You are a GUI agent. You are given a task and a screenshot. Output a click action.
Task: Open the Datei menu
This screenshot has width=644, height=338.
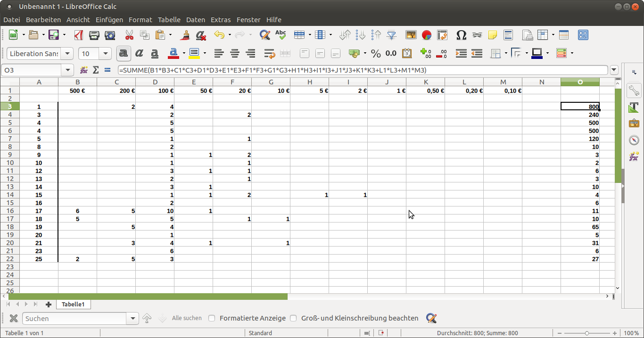coord(12,20)
